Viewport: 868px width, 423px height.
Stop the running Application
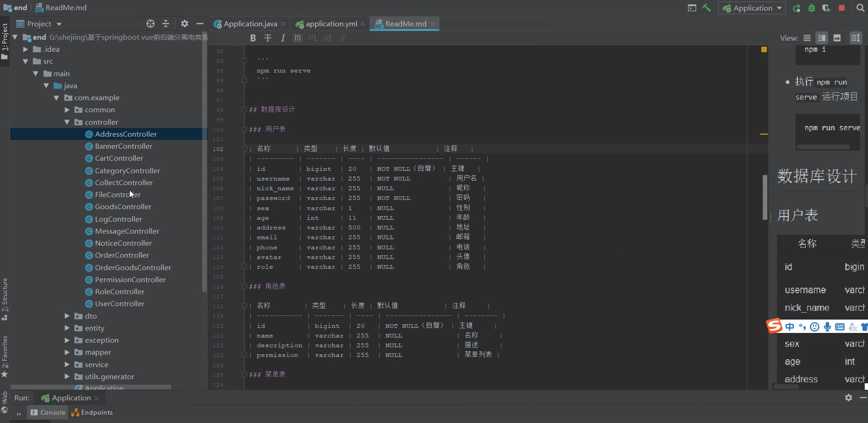coord(842,8)
